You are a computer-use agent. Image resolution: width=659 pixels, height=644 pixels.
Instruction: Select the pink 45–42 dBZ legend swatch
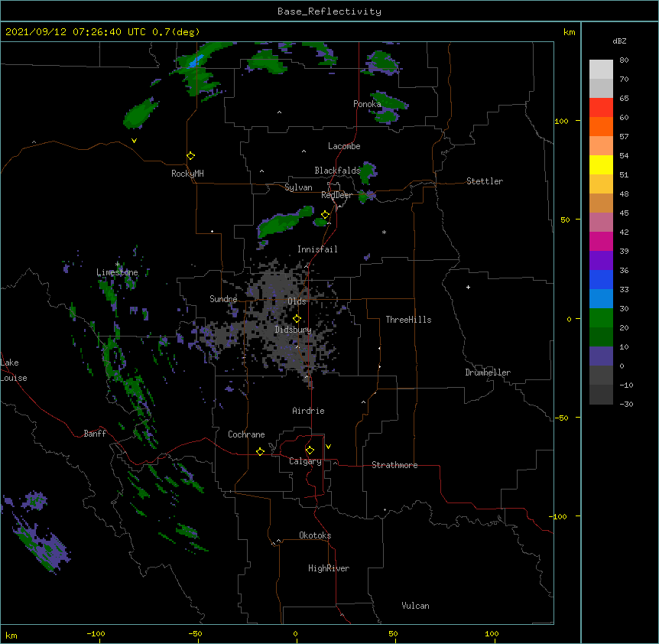tap(601, 223)
